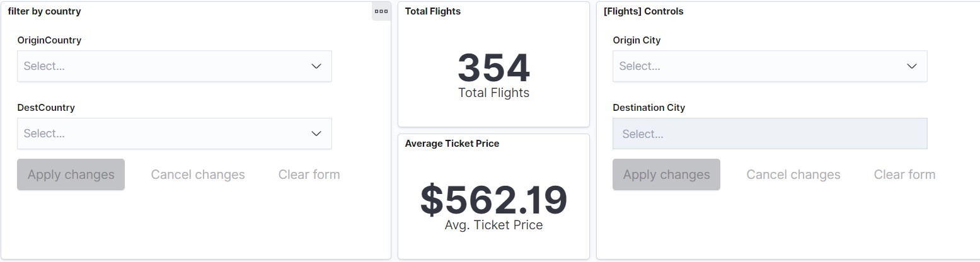Viewport: 980px width, 262px height.
Task: Apply changes in Flights Controls panel
Action: click(x=666, y=174)
